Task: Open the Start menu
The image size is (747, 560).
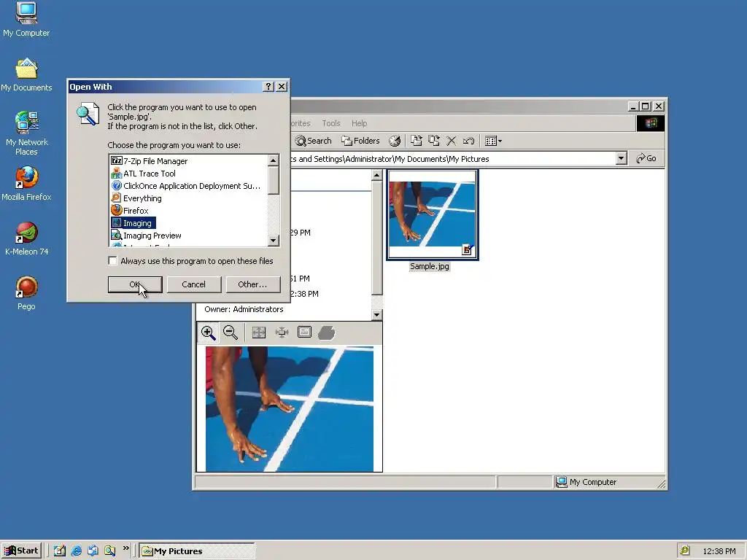Action: 21,551
